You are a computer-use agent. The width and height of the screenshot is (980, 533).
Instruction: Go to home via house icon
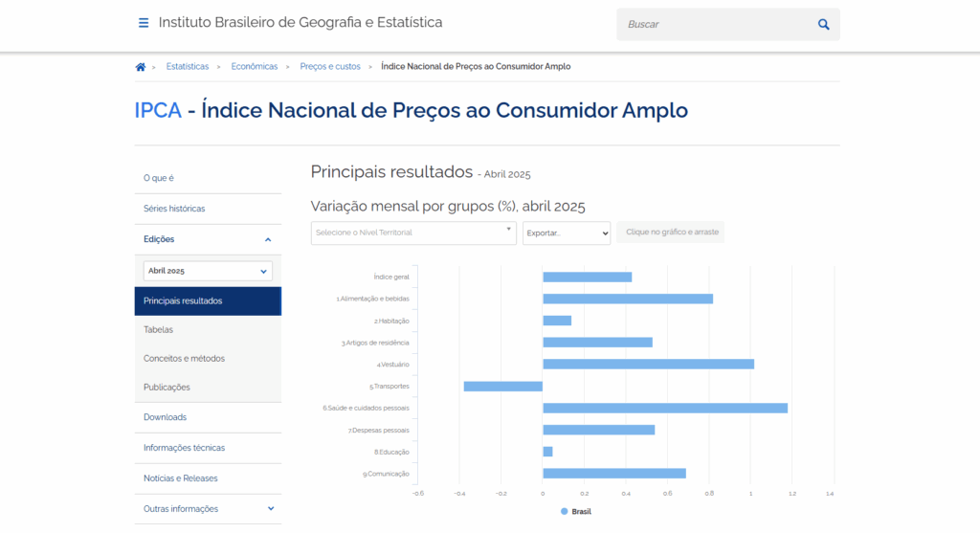141,67
